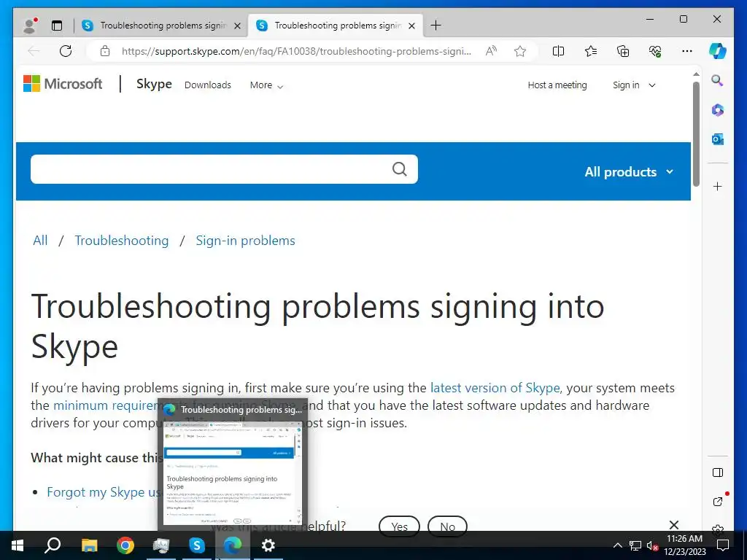
Task: Open Sign-in problems breadcrumb
Action: [245, 241]
